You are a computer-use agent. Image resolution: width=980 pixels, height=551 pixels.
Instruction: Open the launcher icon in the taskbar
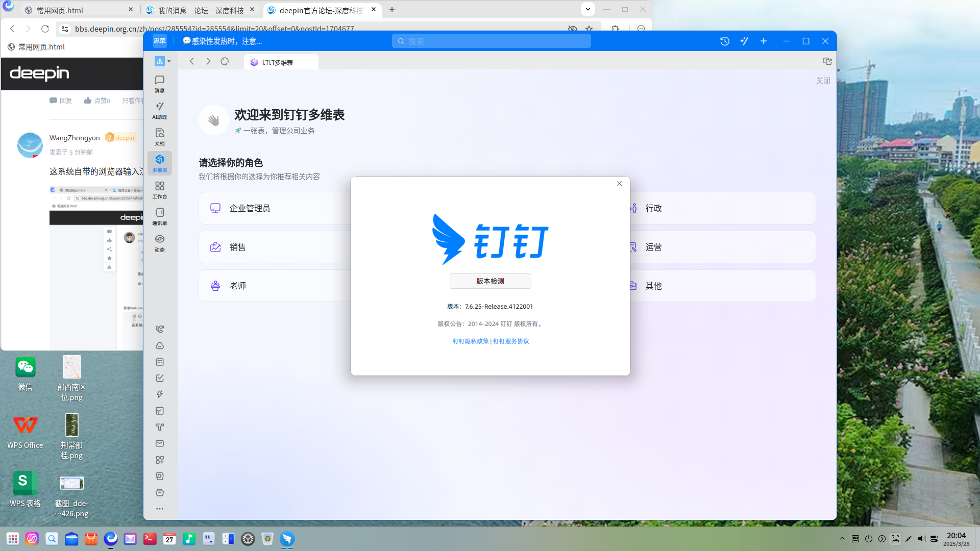pos(13,538)
